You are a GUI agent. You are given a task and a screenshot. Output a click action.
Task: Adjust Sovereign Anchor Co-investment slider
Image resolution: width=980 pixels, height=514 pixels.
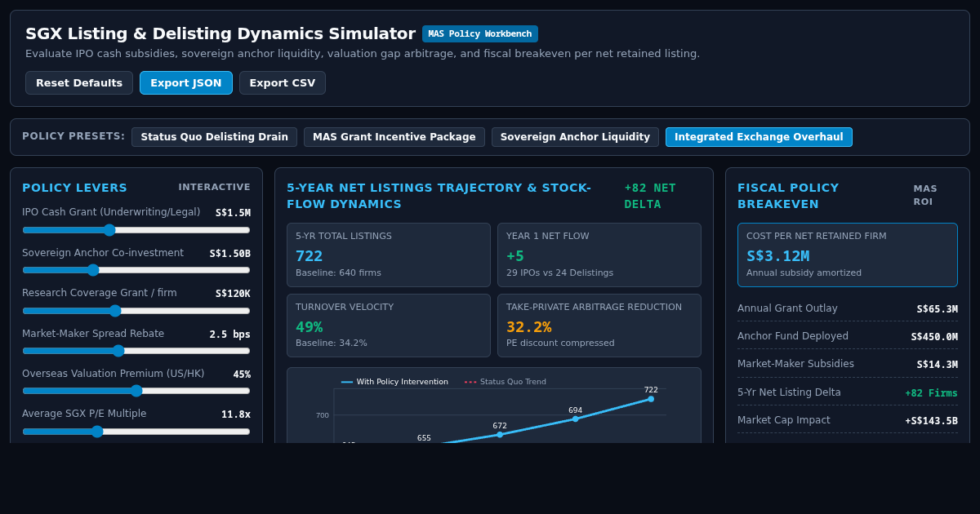pos(136,270)
